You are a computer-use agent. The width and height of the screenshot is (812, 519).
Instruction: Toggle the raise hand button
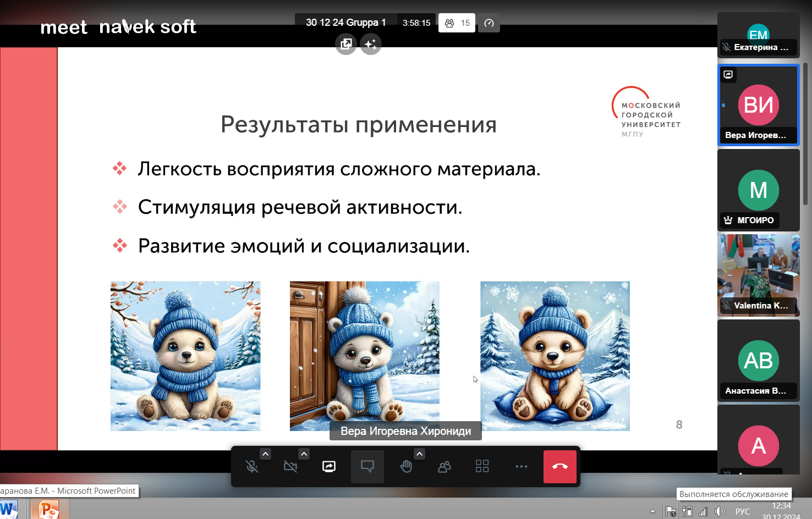click(406, 467)
